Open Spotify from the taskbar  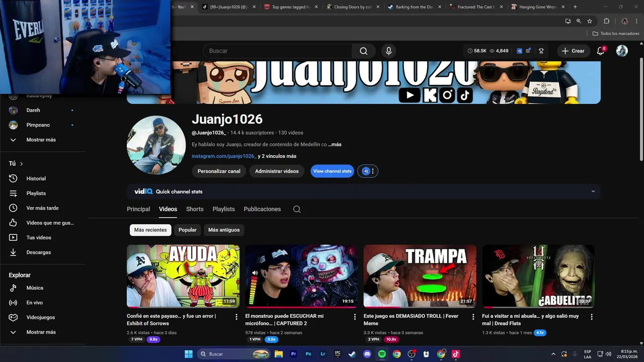click(x=382, y=354)
